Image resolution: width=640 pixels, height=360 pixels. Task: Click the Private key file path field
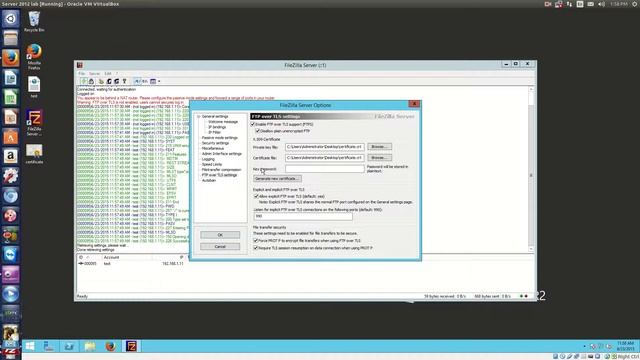324,147
